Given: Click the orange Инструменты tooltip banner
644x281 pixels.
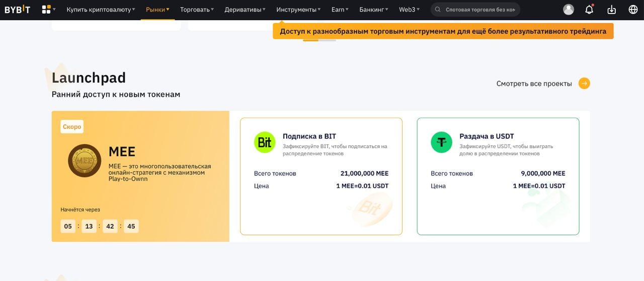Looking at the screenshot, I should [x=443, y=31].
